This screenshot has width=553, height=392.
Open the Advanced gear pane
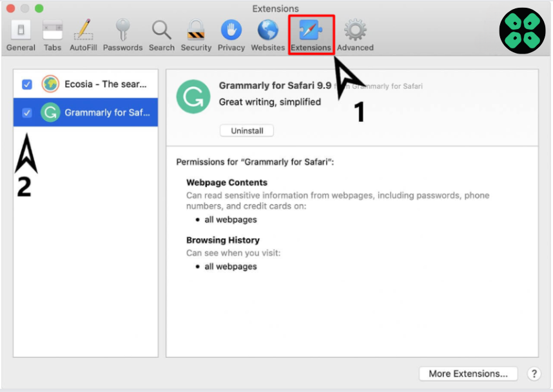tap(354, 35)
